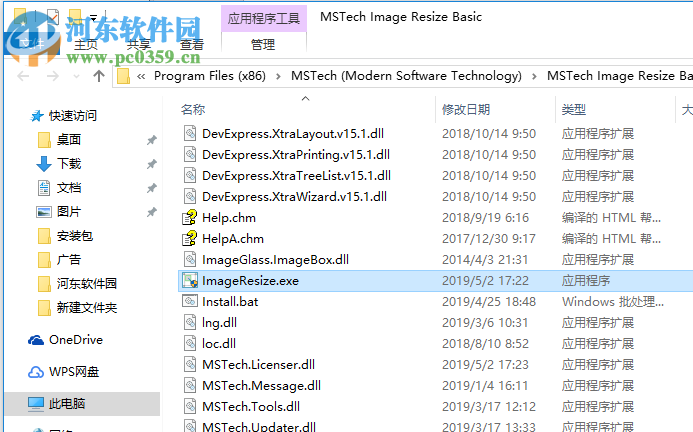Click the WPS网盘 cloud icon
The height and width of the screenshot is (432, 693).
36,372
